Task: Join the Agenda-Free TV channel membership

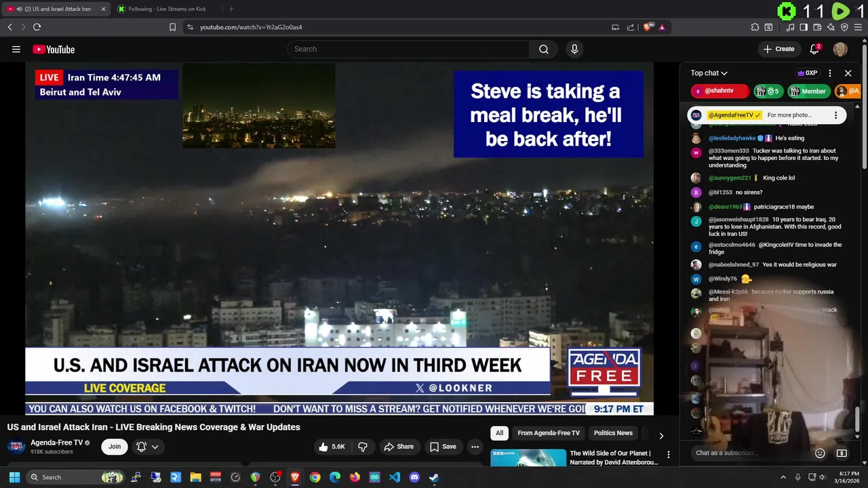Action: (115, 447)
